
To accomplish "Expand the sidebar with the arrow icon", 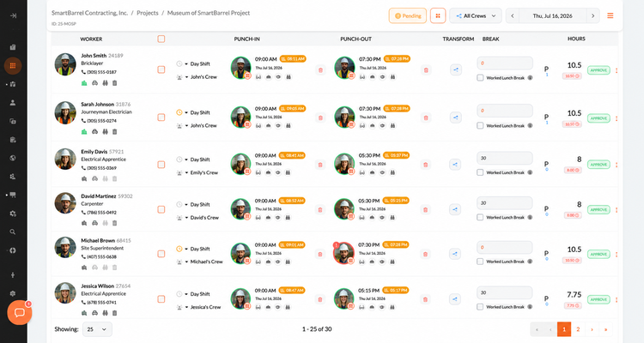I will [13, 15].
